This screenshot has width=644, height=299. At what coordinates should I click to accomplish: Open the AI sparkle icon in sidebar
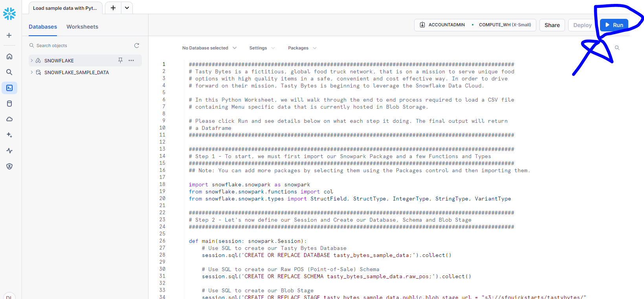pyautogui.click(x=9, y=135)
